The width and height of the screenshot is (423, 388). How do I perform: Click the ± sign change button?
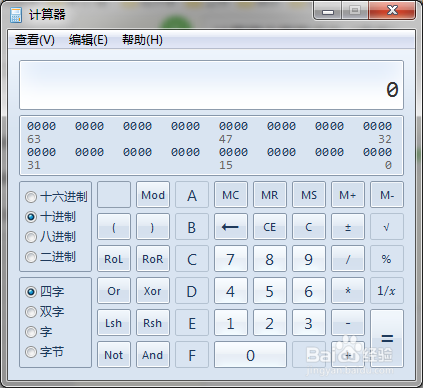click(348, 227)
